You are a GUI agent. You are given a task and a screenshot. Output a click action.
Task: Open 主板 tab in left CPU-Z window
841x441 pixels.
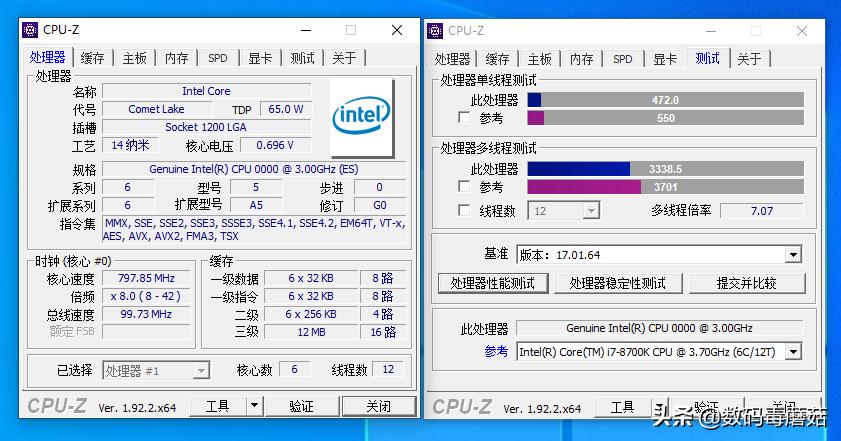[134, 58]
